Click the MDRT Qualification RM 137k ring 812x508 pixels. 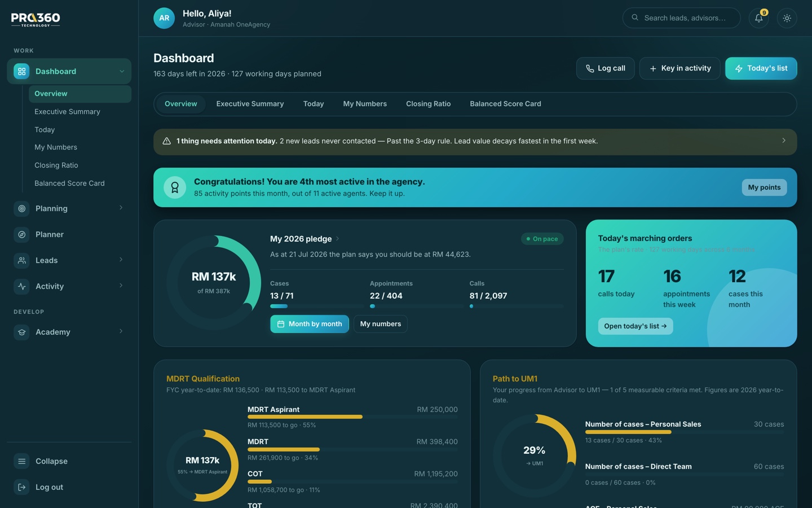click(202, 466)
